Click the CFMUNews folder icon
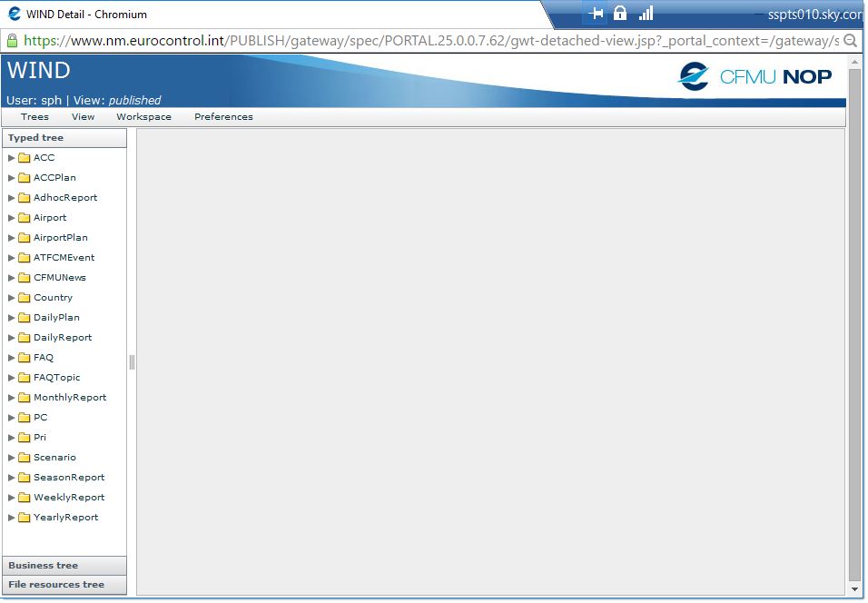This screenshot has width=868, height=603. tap(25, 278)
